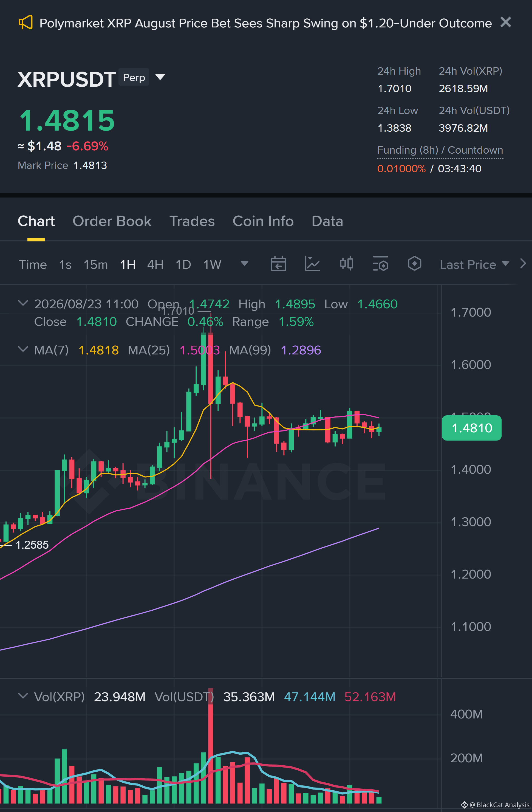
Task: Tap the 1.7000 price axis label
Action: coord(471,312)
